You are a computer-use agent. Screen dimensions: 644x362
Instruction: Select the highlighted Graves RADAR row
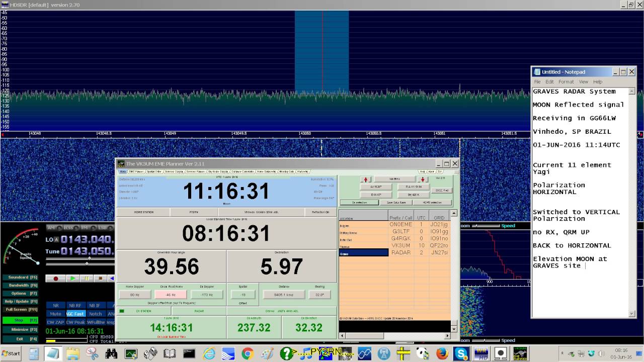(394, 253)
